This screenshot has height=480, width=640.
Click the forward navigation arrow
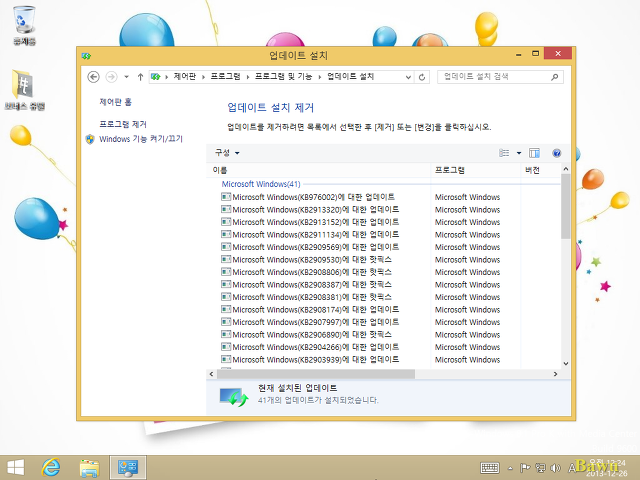pos(111,77)
